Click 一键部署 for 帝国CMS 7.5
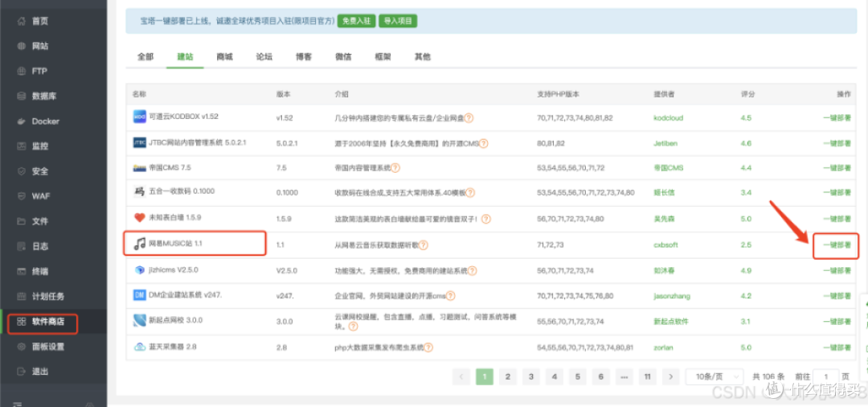 [x=837, y=167]
